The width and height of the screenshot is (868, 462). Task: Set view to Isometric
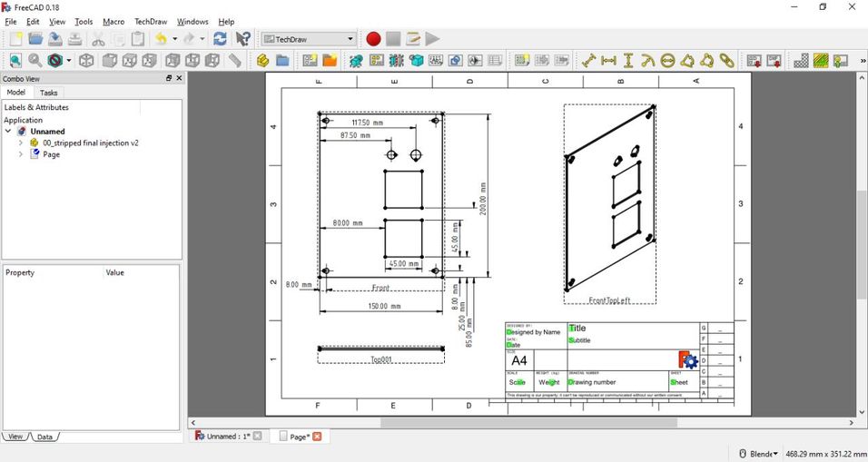coord(86,60)
